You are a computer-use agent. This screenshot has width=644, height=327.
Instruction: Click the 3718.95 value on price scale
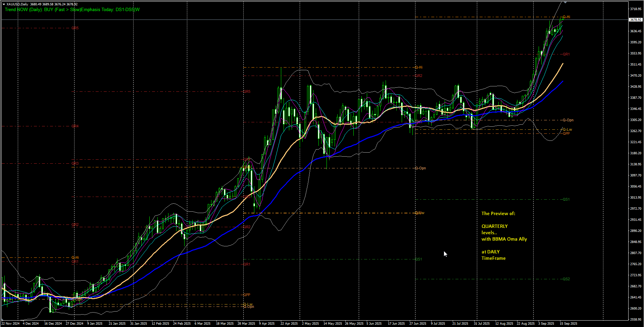click(x=636, y=9)
